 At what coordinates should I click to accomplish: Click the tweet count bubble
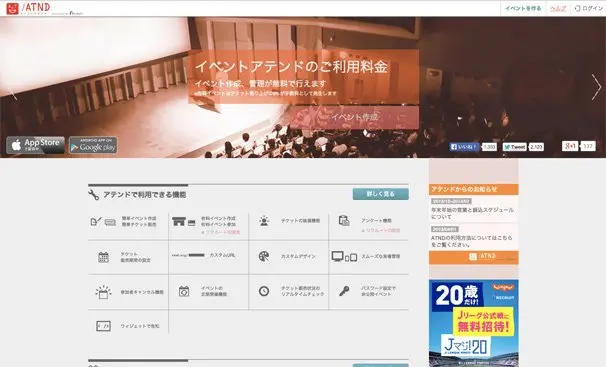536,147
